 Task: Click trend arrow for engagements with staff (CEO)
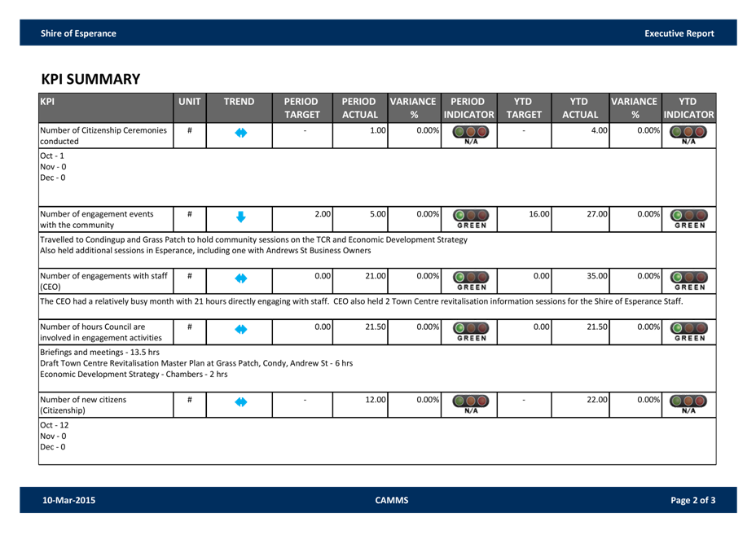pyautogui.click(x=240, y=278)
